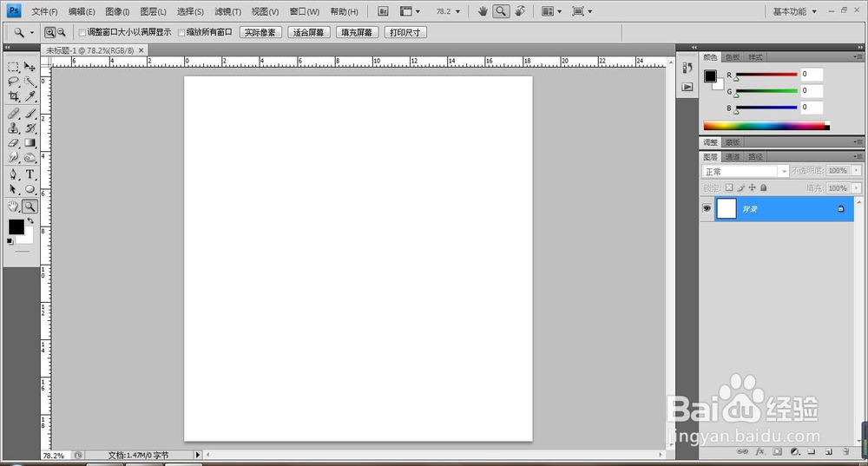Select the Eraser tool
Viewport: 868px width, 466px height.
tap(13, 143)
